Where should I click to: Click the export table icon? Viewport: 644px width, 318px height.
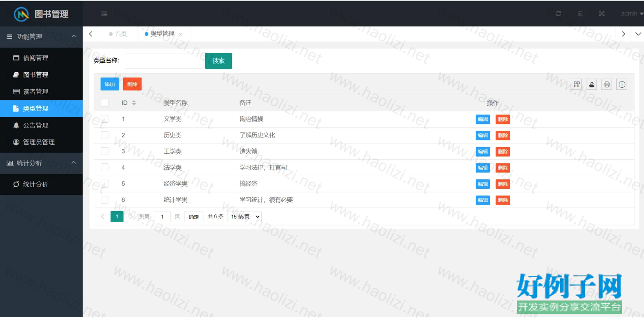(x=592, y=84)
